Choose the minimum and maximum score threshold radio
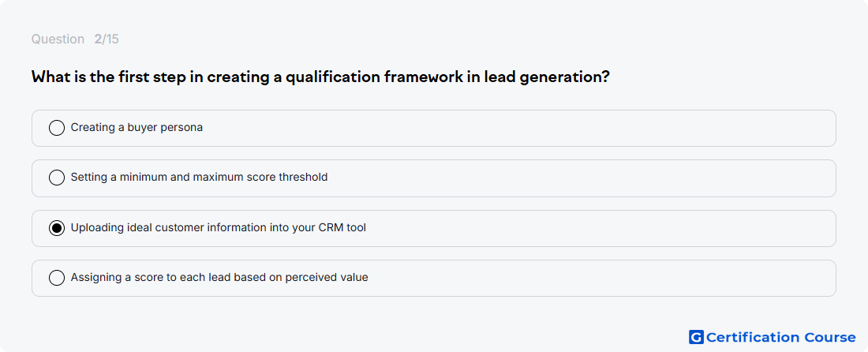Image resolution: width=868 pixels, height=352 pixels. click(x=57, y=178)
